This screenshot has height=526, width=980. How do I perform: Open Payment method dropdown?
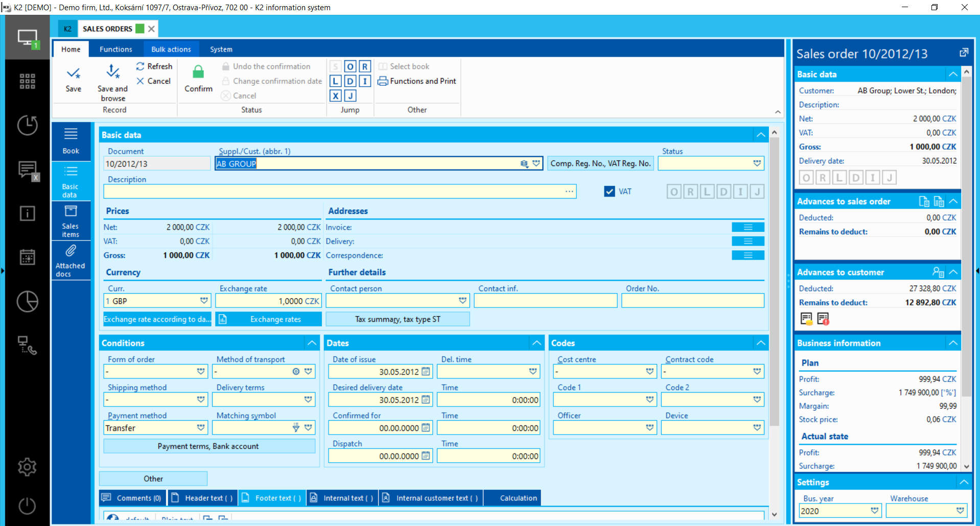pos(201,427)
